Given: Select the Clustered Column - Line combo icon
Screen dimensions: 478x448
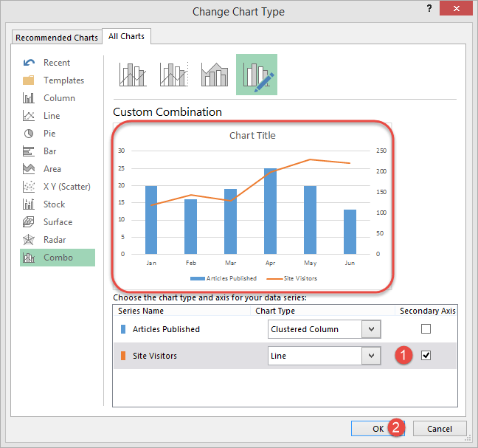Looking at the screenshot, I should tap(133, 75).
